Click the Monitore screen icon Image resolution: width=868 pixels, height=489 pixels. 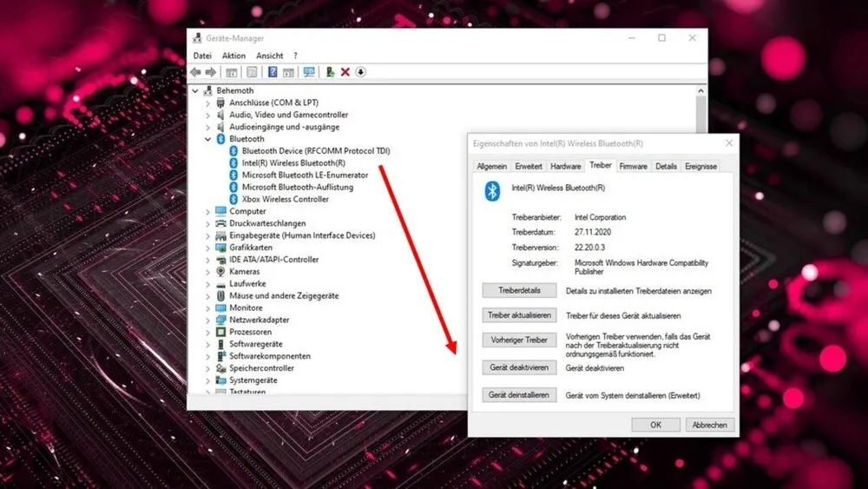click(220, 308)
